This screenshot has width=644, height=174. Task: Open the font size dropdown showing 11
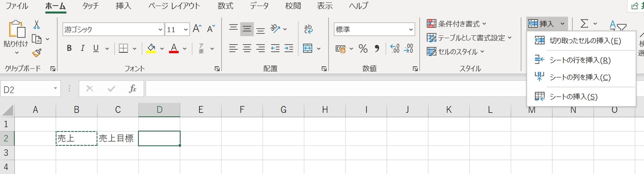click(x=186, y=29)
